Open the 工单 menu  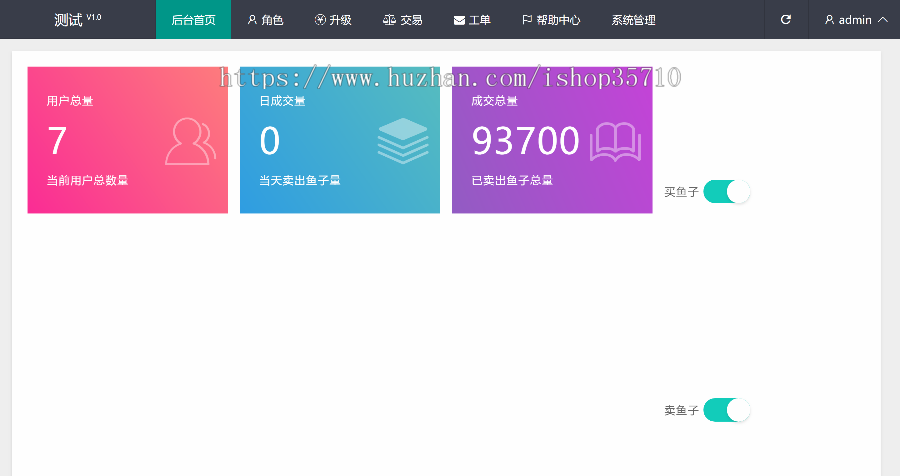(x=472, y=20)
